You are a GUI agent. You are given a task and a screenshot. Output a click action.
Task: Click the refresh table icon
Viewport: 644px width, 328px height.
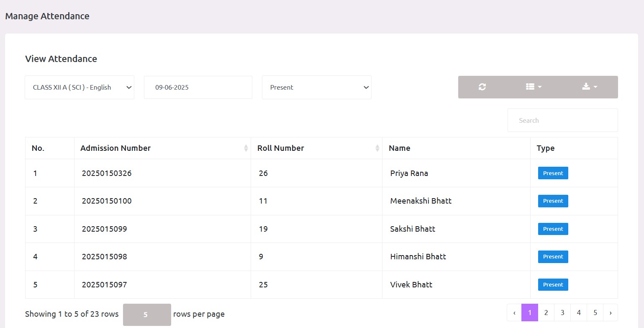tap(482, 87)
